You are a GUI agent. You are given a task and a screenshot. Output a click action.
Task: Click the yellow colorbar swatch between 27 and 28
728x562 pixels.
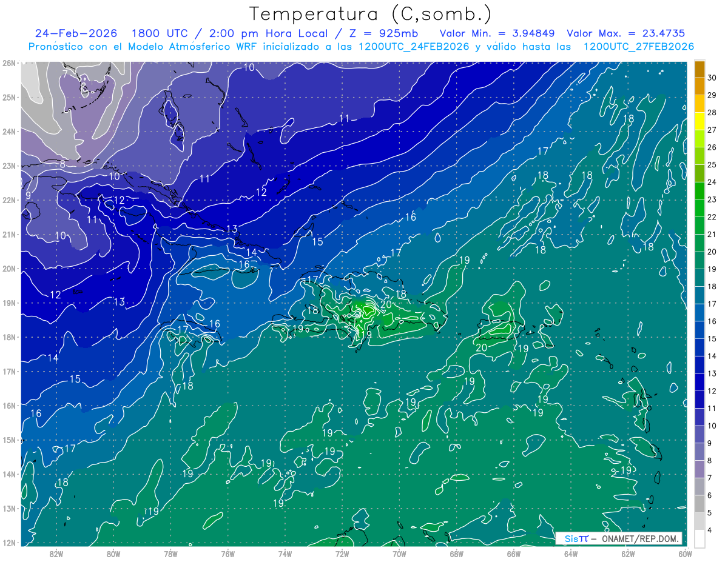[x=699, y=121]
